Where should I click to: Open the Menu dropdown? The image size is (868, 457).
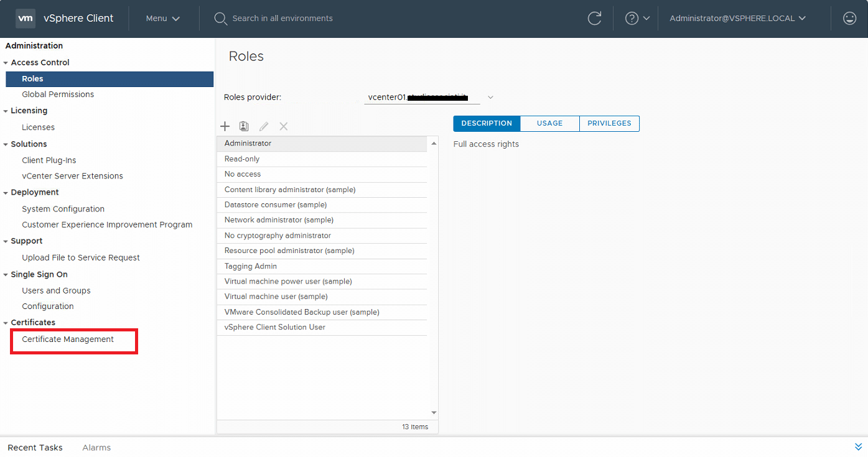click(163, 19)
